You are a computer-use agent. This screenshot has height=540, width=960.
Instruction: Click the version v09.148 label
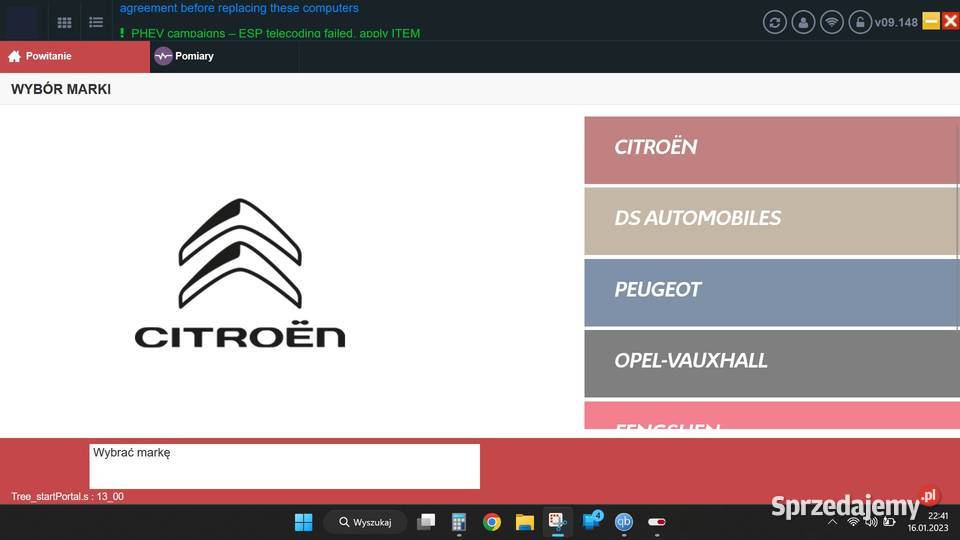pyautogui.click(x=896, y=23)
